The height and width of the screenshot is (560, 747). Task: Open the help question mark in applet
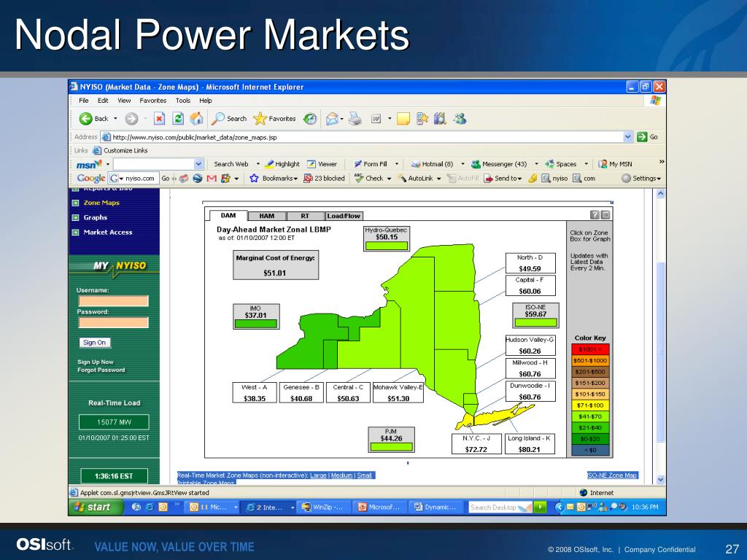(595, 215)
